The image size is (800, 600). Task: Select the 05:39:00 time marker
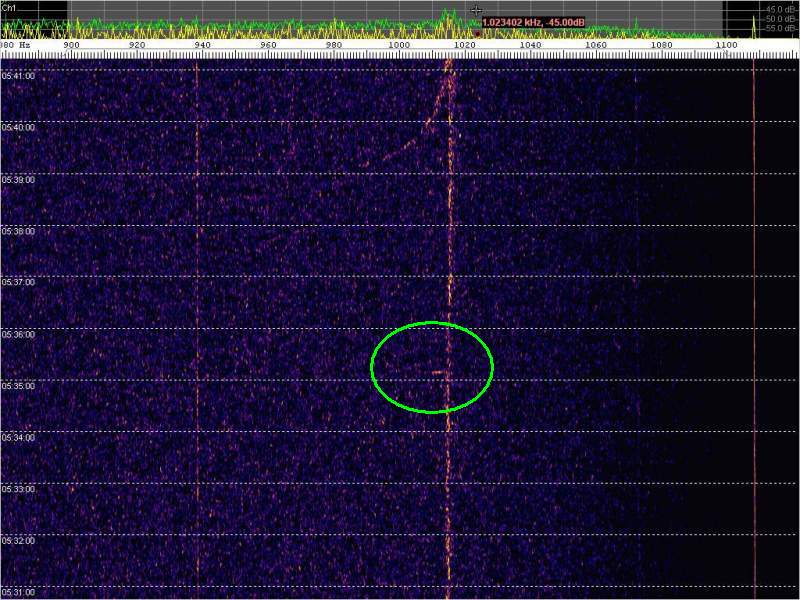(18, 180)
